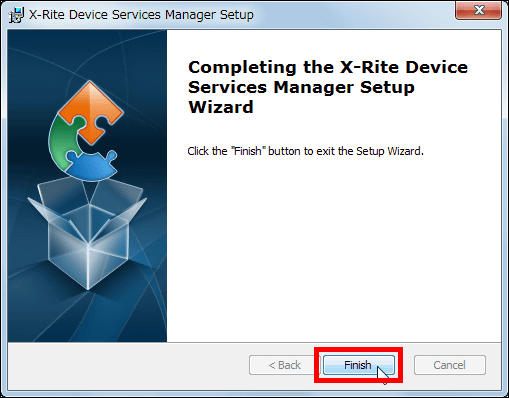Click the gray footer area left of Back
The image size is (509, 398).
point(128,366)
